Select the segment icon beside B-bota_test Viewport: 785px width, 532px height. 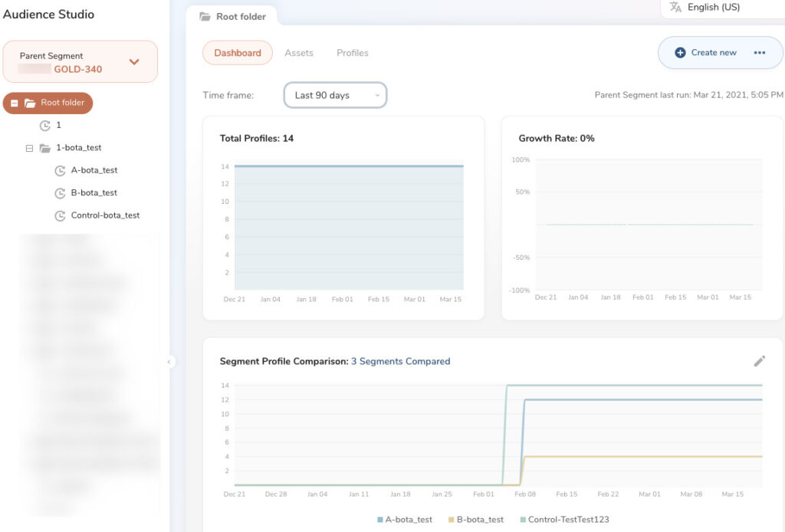tap(60, 193)
